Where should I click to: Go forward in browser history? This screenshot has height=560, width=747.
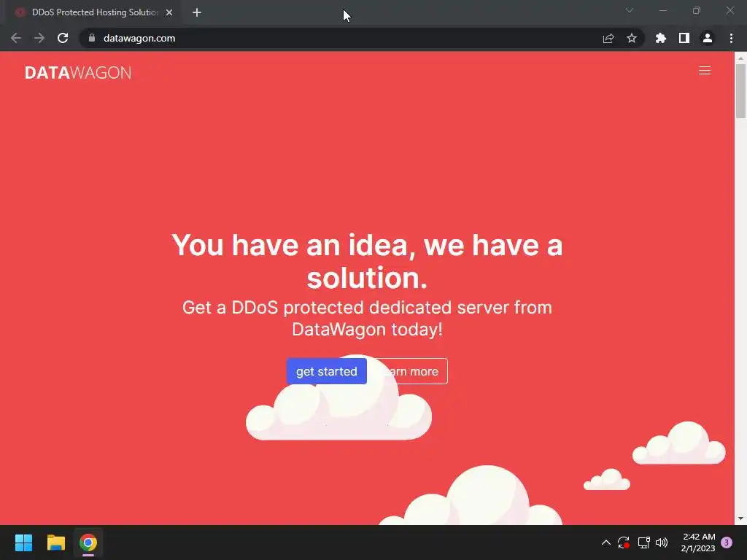point(39,38)
